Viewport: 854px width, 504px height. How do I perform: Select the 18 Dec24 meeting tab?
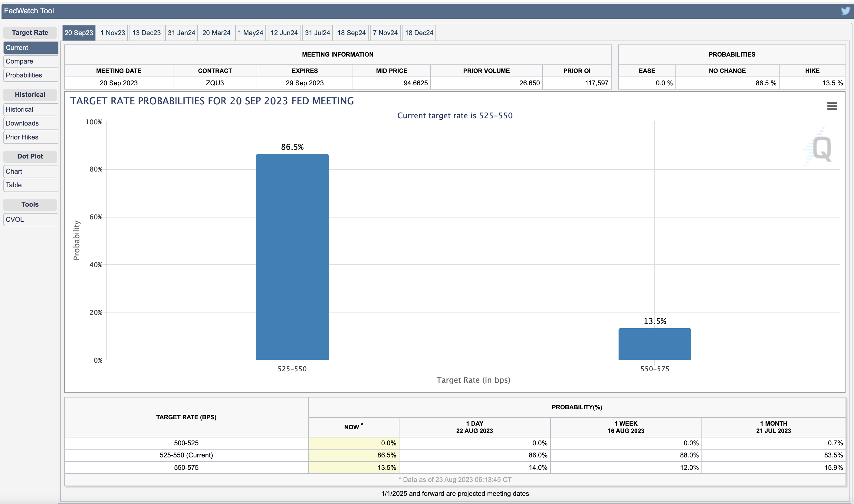click(x=419, y=33)
